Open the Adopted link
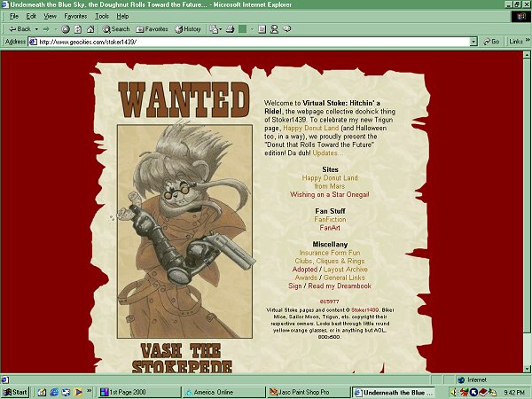This screenshot has width=532, height=399. (x=305, y=270)
